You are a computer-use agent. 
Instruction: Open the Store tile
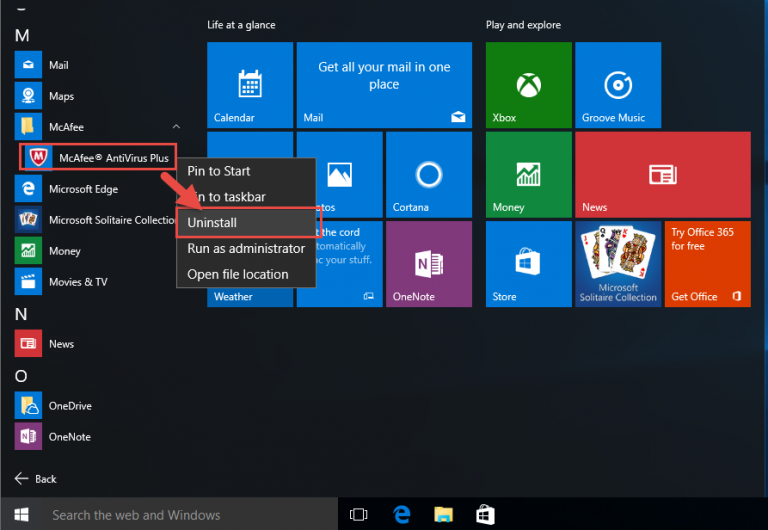coord(528,264)
